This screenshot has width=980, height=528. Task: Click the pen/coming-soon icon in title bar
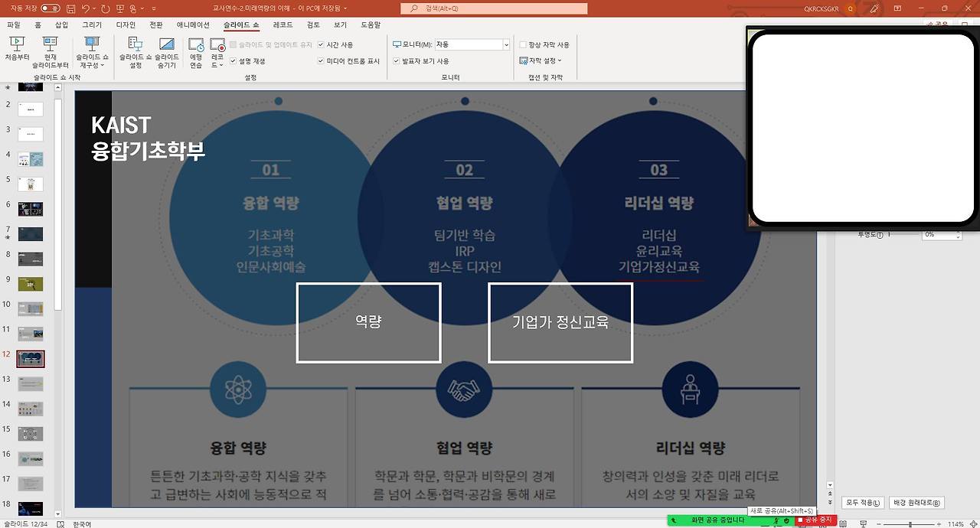pyautogui.click(x=875, y=8)
